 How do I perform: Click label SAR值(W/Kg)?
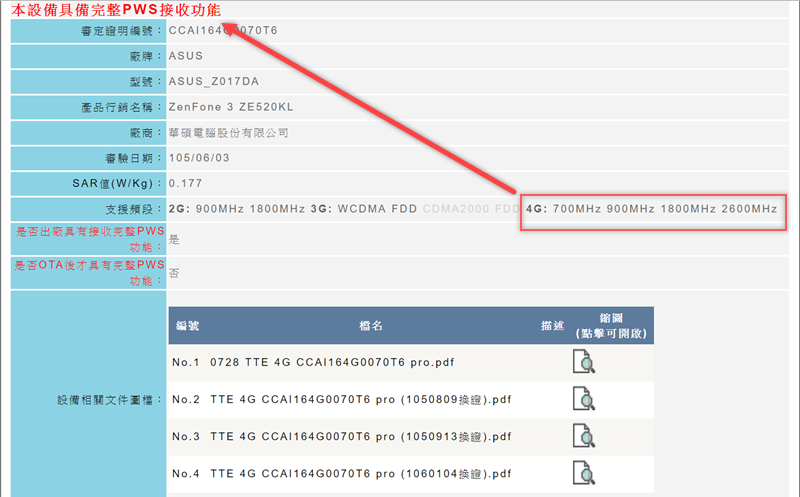pos(116,184)
